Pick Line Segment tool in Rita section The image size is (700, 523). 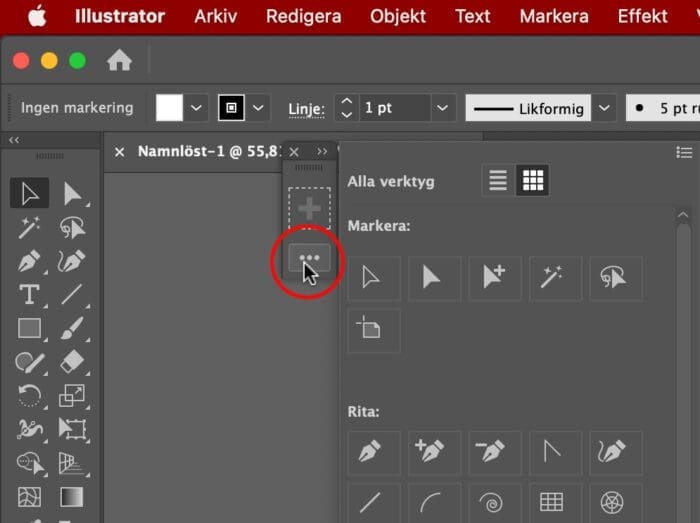tap(374, 503)
